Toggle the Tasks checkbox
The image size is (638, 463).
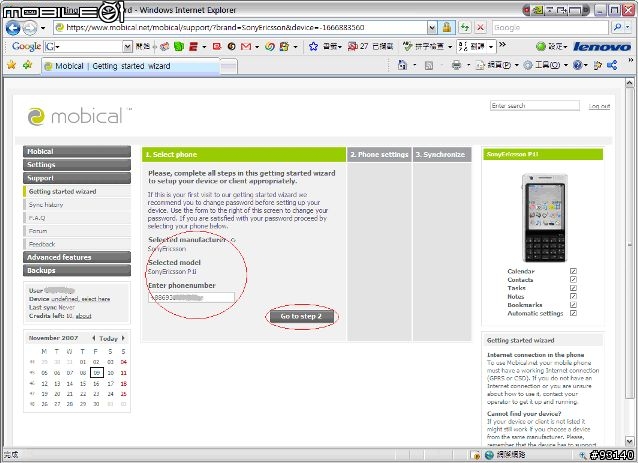573,288
